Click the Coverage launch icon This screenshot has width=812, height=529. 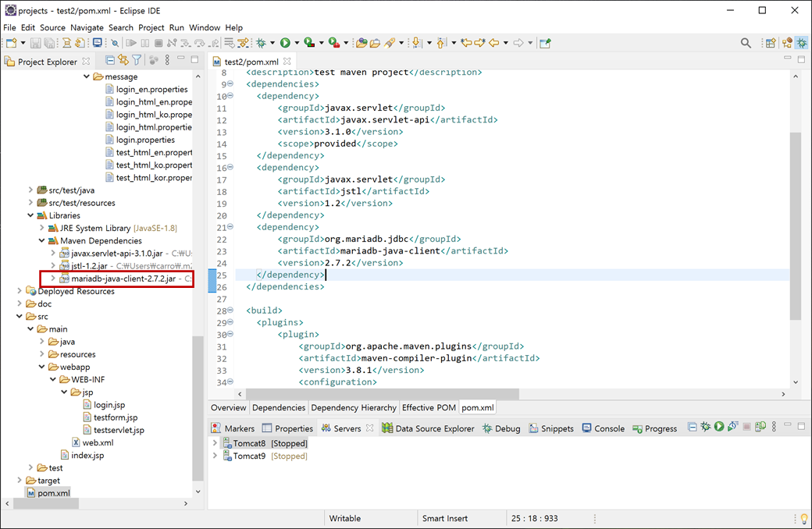point(309,43)
